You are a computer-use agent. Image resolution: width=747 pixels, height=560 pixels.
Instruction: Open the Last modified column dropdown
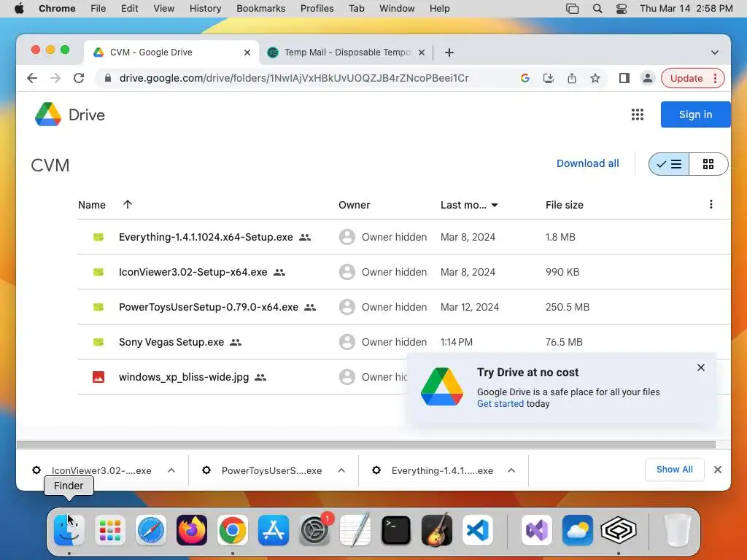click(495, 205)
